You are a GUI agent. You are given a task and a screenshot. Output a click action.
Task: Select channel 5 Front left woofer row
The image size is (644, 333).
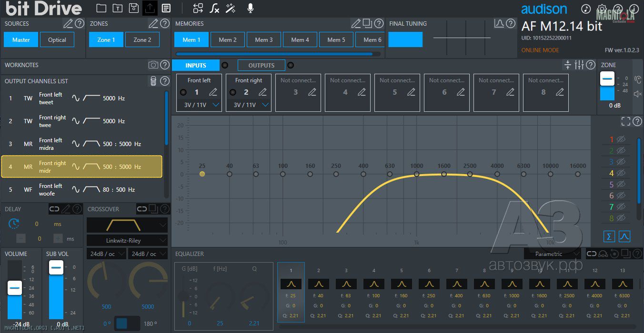82,190
